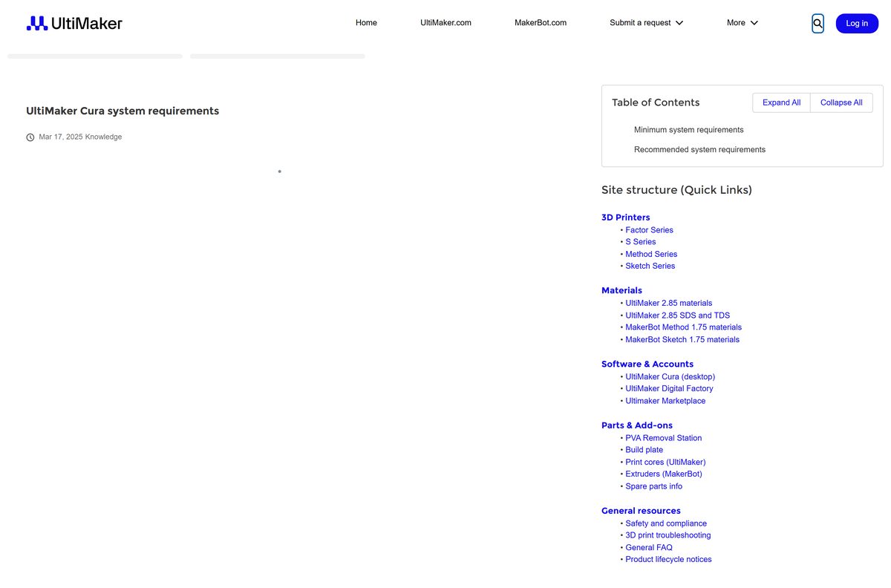
Task: Open UltiMaker 2.85 materials link
Action: coord(668,303)
